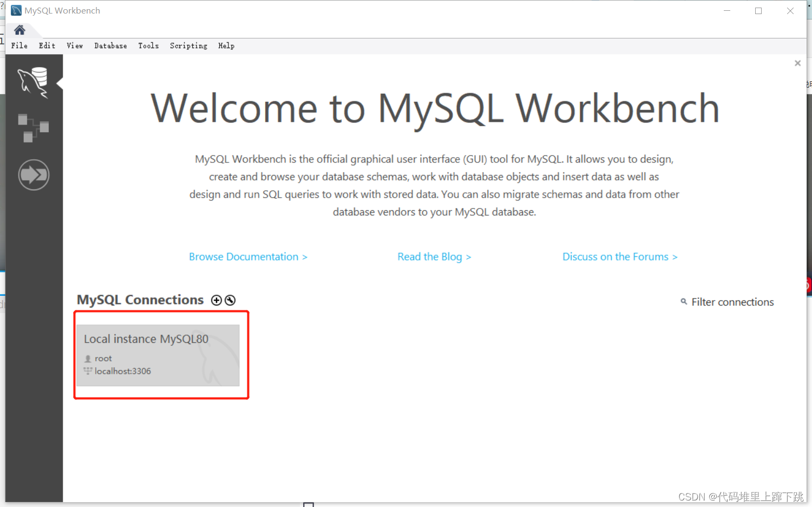
Task: Open the Tools menu
Action: click(x=148, y=46)
